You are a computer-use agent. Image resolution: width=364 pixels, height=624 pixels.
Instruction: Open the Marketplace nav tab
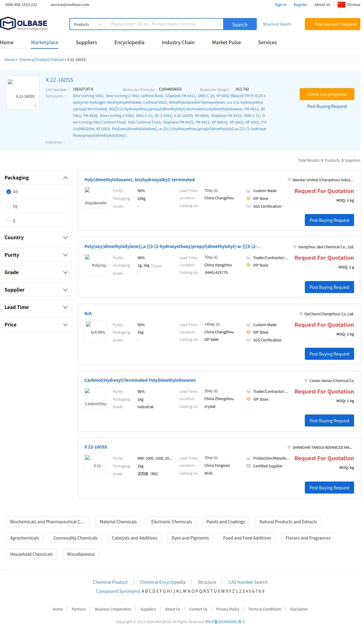click(x=45, y=42)
